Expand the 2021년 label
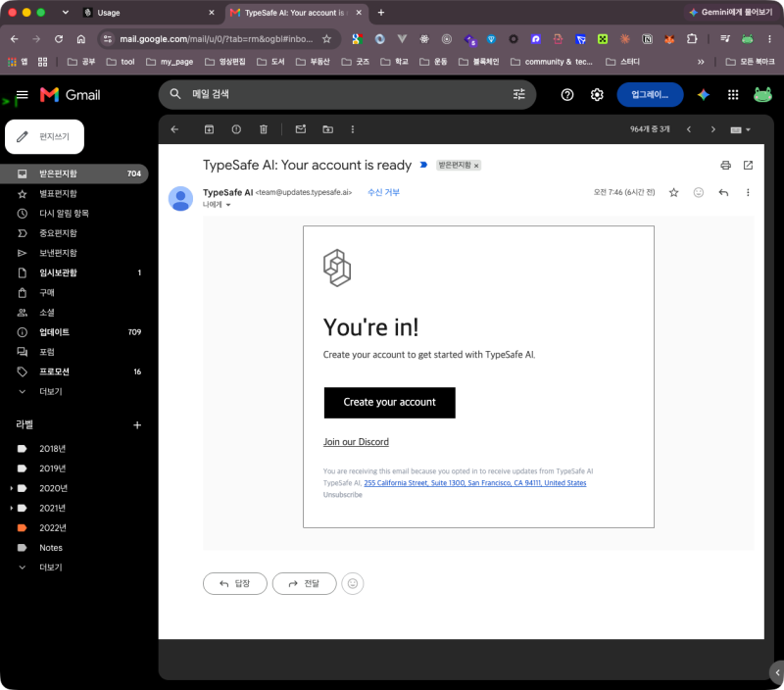Screen dimensions: 784x690 click(x=11, y=508)
